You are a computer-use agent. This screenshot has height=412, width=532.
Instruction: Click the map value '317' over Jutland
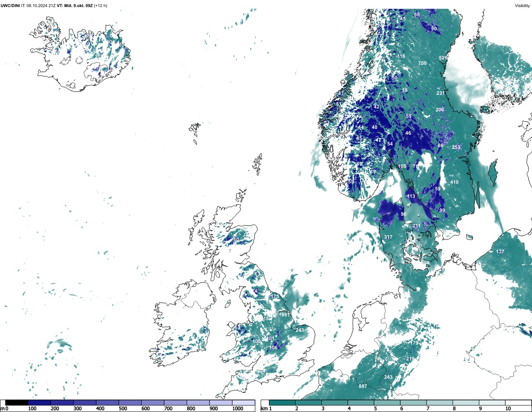point(388,237)
